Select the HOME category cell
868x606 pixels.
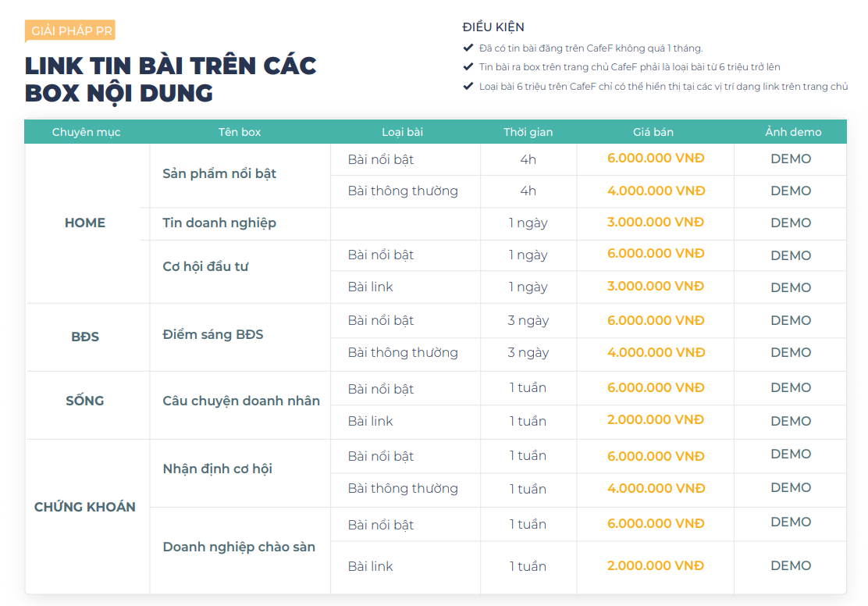[x=85, y=223]
